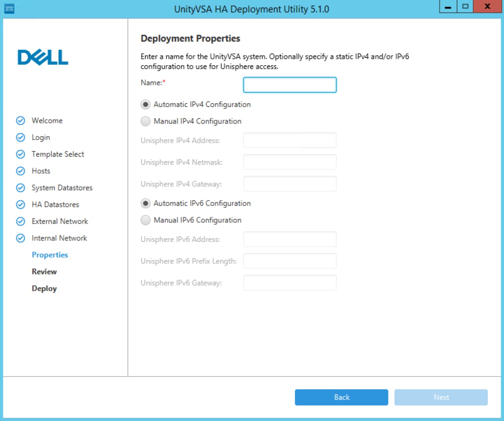Image resolution: width=504 pixels, height=421 pixels.
Task: Click the checkmark icon beside External Network
Action: (21, 221)
